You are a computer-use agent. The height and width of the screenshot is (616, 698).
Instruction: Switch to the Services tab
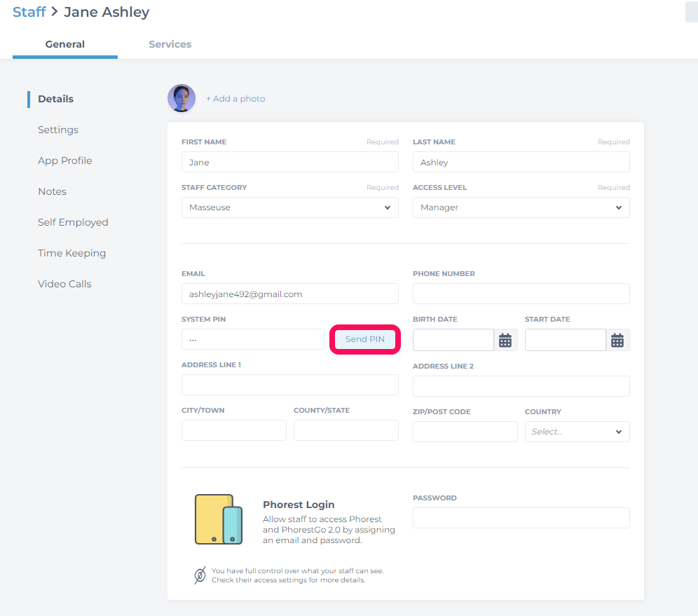click(x=170, y=44)
